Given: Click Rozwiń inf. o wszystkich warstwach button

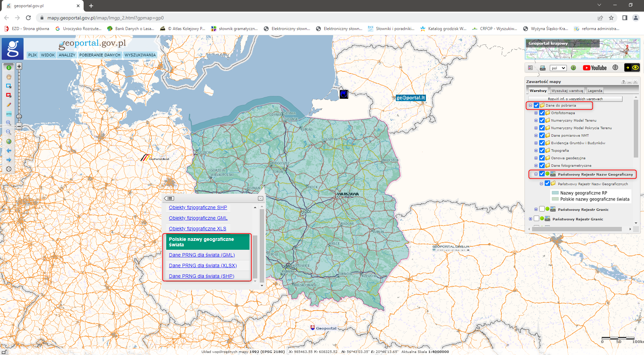Looking at the screenshot, I should [x=575, y=99].
